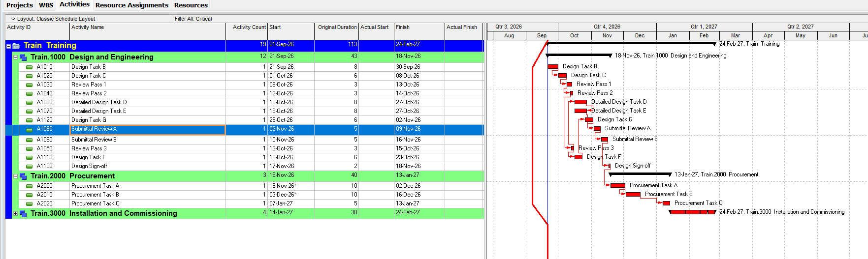Viewport: 868px width, 259px height.
Task: Click the activity icon for A2020
Action: (29, 204)
